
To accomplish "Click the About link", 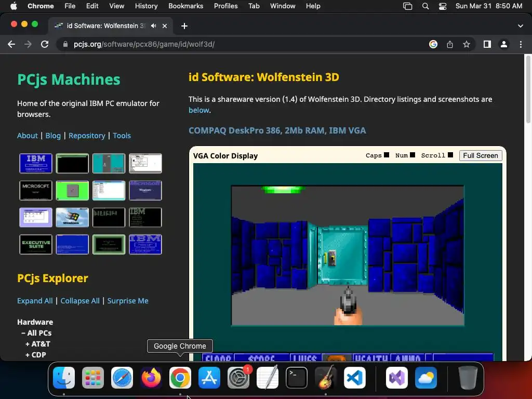I will click(x=28, y=136).
